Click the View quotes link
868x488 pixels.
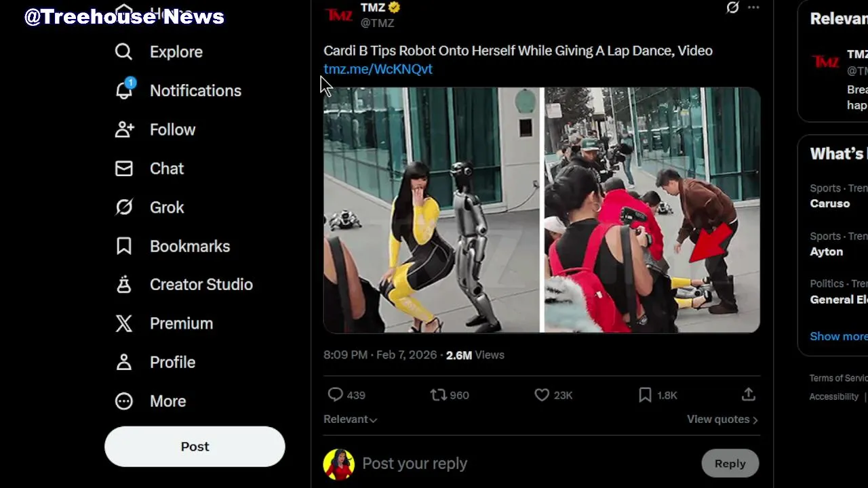722,420
